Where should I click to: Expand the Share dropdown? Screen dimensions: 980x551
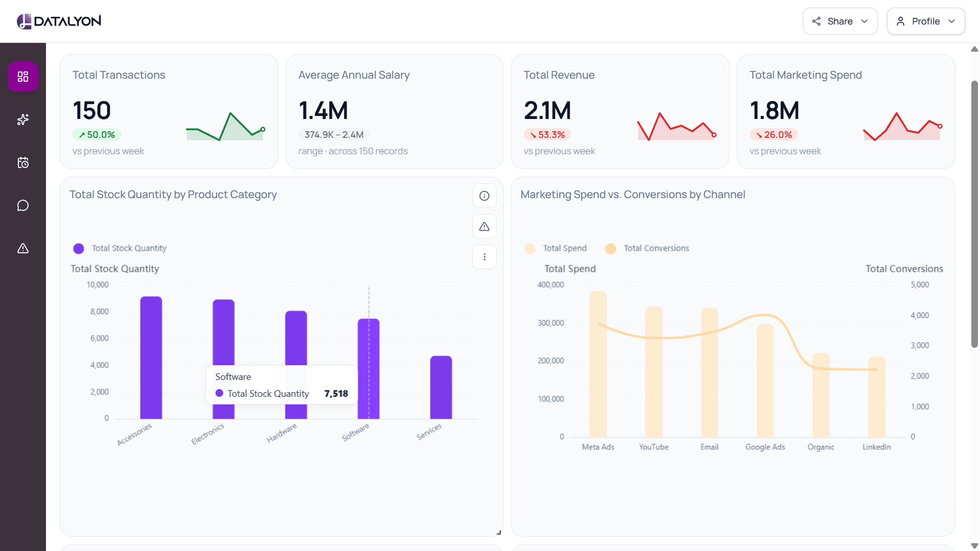tap(840, 21)
